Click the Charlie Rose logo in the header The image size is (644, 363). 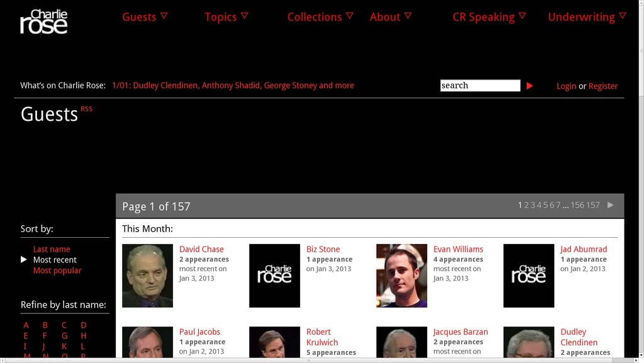pyautogui.click(x=44, y=21)
